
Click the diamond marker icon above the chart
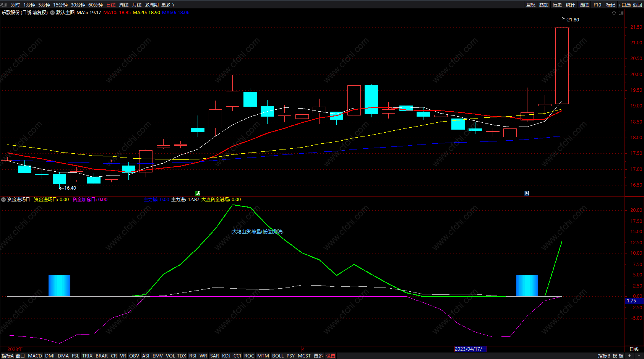click(x=614, y=13)
